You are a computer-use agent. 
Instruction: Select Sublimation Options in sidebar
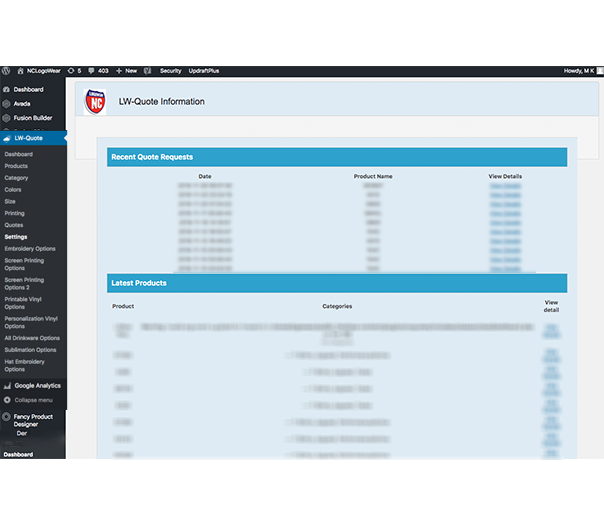coord(31,350)
